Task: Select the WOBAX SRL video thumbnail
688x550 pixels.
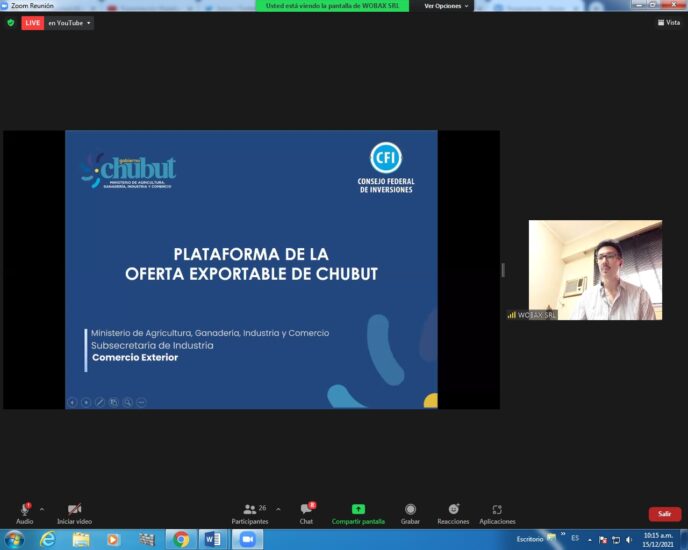Action: 595,270
